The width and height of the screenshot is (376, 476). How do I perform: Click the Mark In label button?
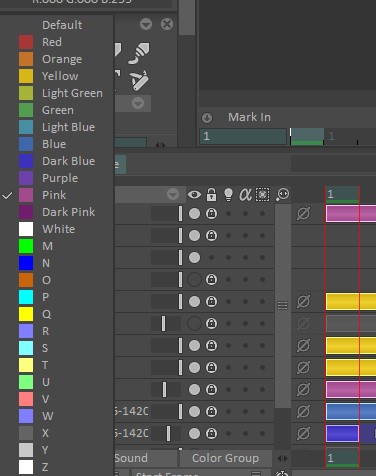249,117
